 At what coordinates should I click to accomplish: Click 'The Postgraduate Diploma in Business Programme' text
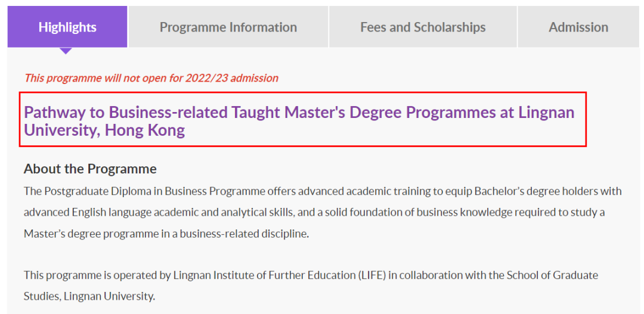(x=144, y=191)
